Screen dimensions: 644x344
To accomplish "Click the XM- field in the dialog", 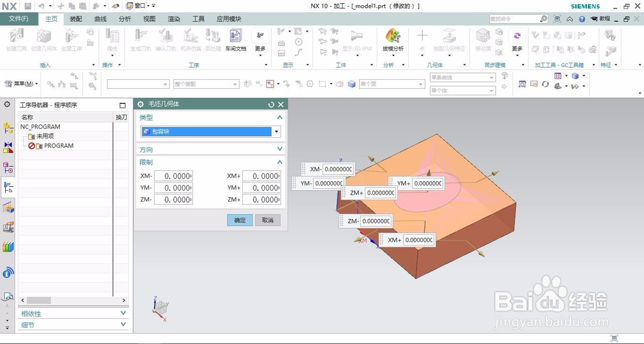I will point(173,176).
